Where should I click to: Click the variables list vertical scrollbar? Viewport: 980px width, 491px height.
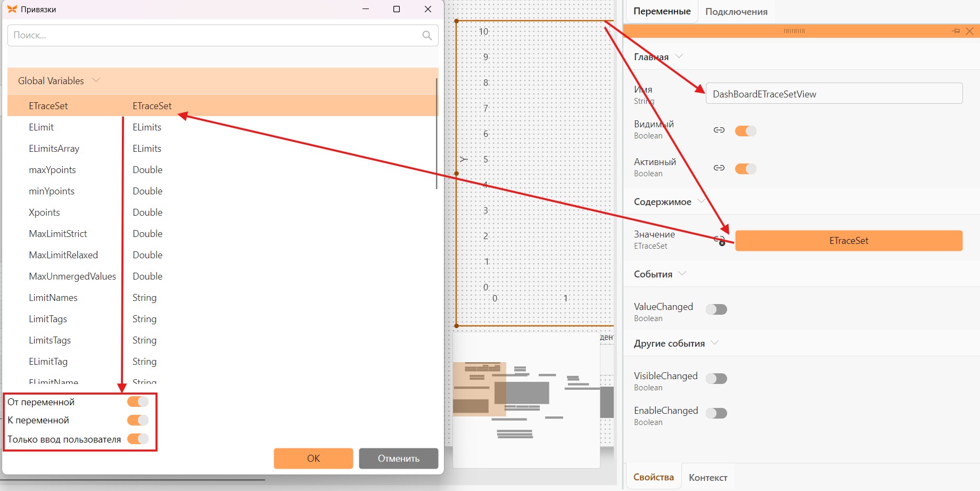437,133
